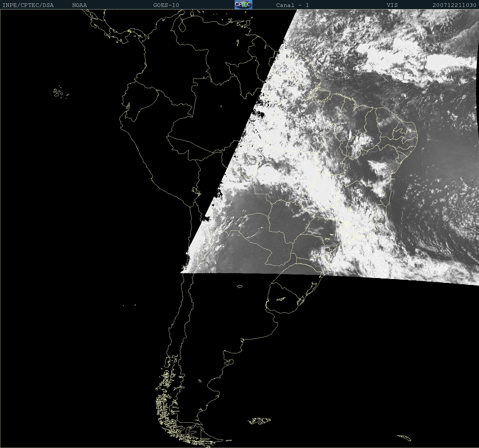Click the VIS label in header

pyautogui.click(x=392, y=5)
